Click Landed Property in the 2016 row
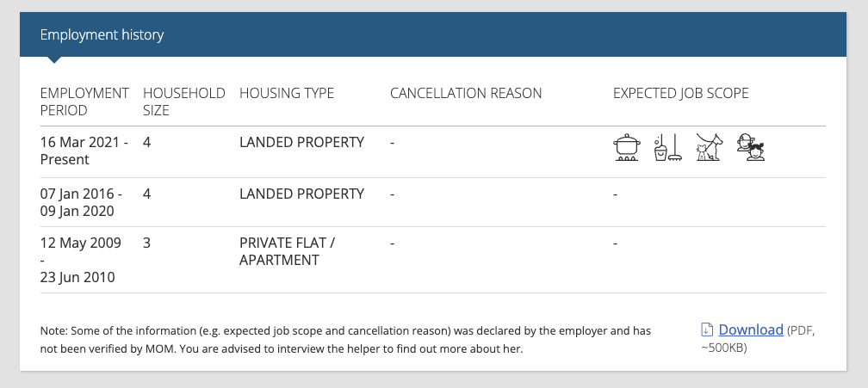The image size is (868, 388). [x=301, y=194]
